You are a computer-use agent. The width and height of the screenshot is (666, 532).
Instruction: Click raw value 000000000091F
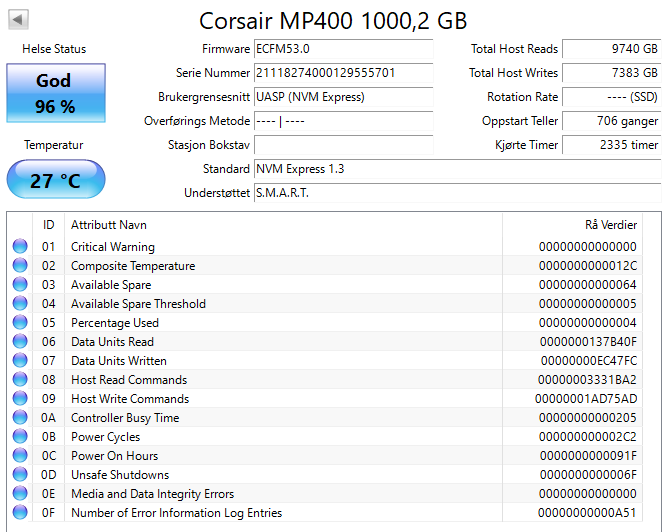pos(588,456)
